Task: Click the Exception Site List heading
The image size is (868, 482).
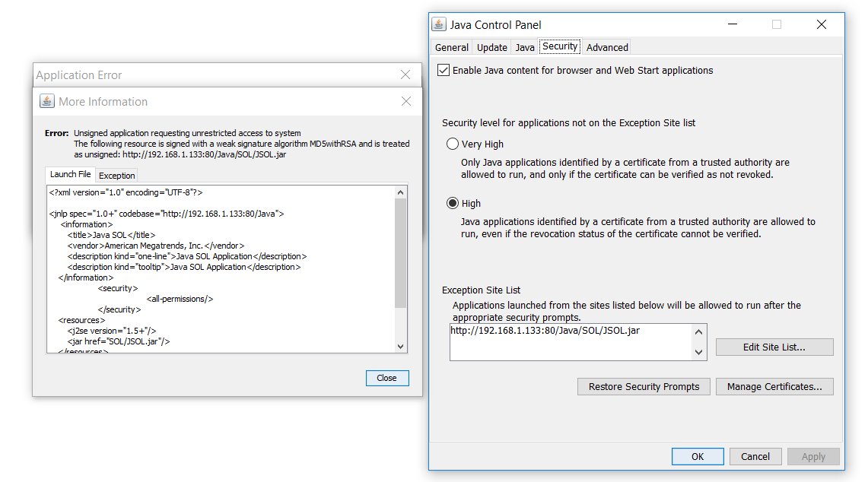Action: tap(481, 290)
